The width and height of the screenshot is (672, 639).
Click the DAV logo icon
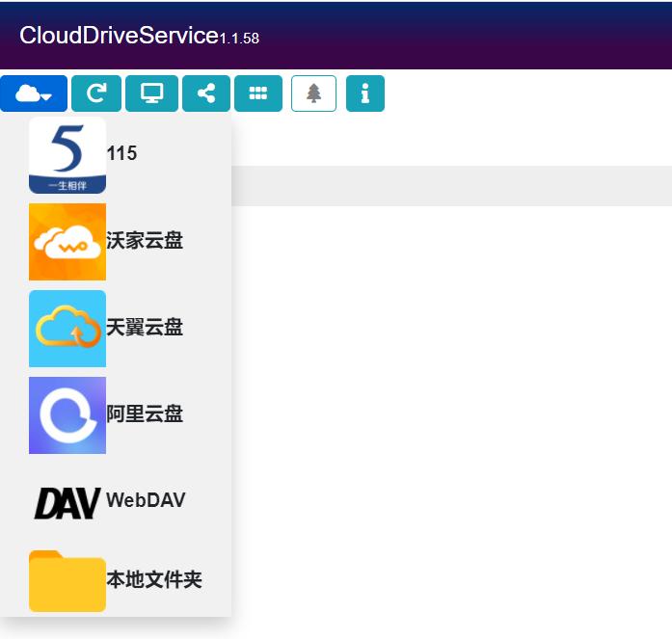tap(67, 502)
